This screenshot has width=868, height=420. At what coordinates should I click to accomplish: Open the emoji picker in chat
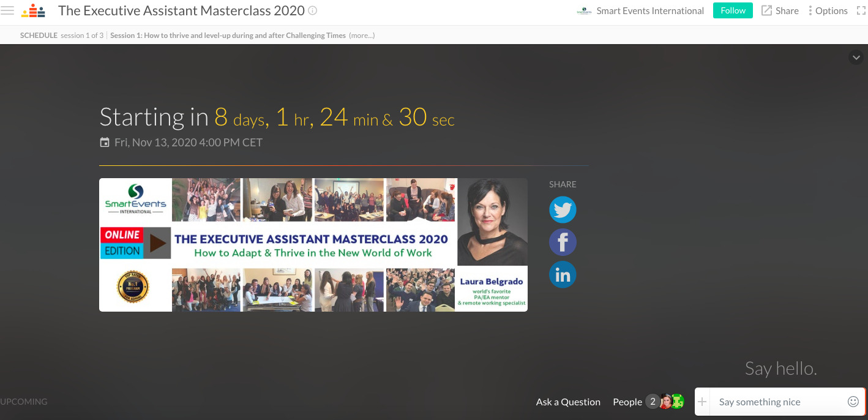[x=853, y=402]
